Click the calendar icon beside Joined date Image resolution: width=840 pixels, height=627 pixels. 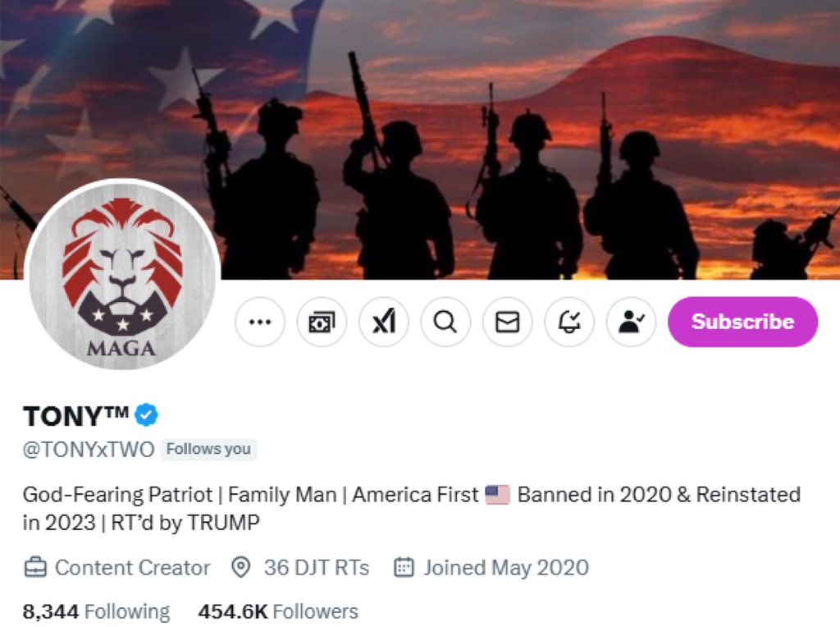[x=404, y=568]
